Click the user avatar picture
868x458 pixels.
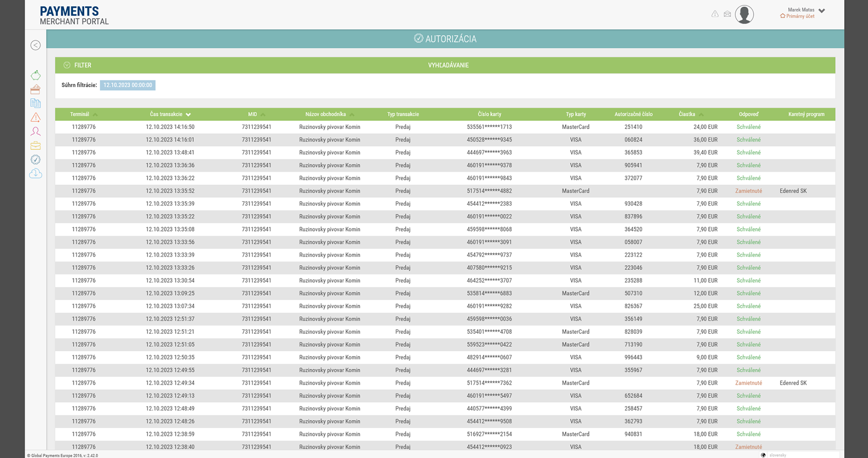click(x=744, y=14)
